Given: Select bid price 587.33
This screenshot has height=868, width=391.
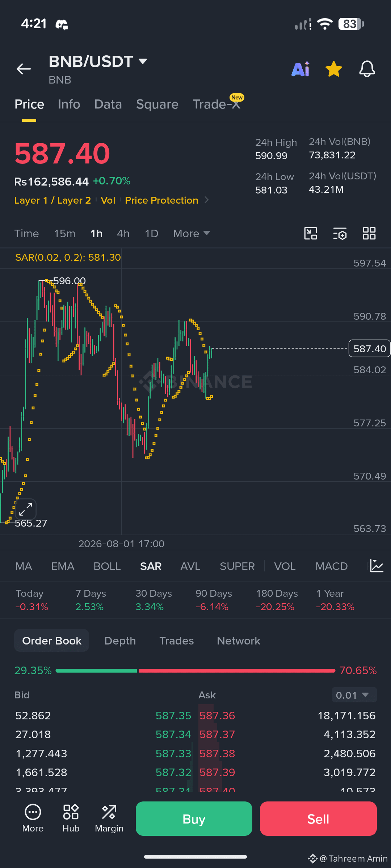Looking at the screenshot, I should [x=173, y=753].
